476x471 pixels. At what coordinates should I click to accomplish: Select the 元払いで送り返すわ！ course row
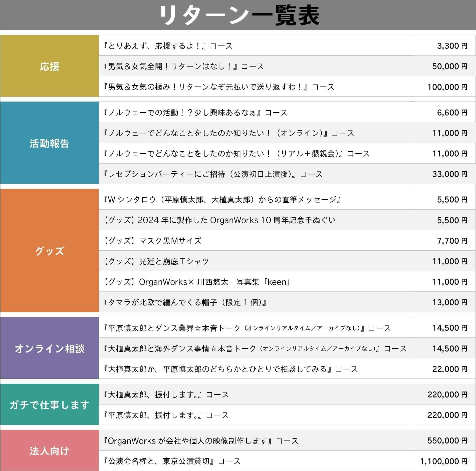[218, 87]
